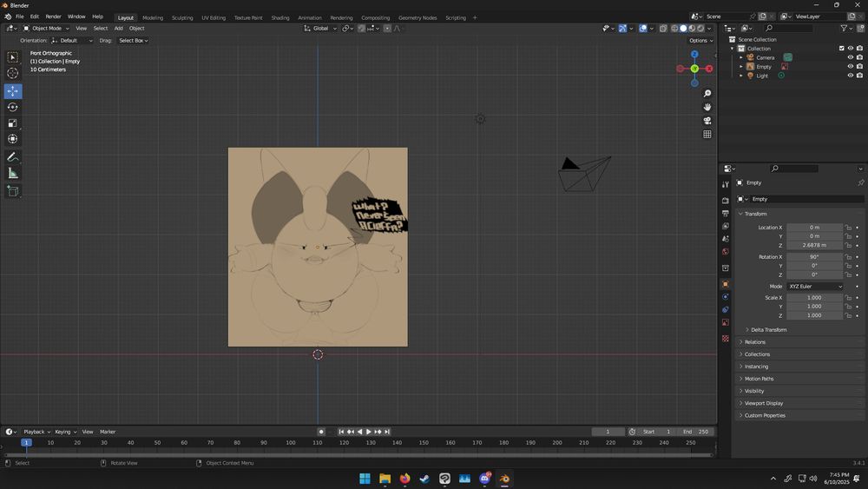Click the current frame 1 marker
Image resolution: width=868 pixels, height=489 pixels.
(x=26, y=442)
